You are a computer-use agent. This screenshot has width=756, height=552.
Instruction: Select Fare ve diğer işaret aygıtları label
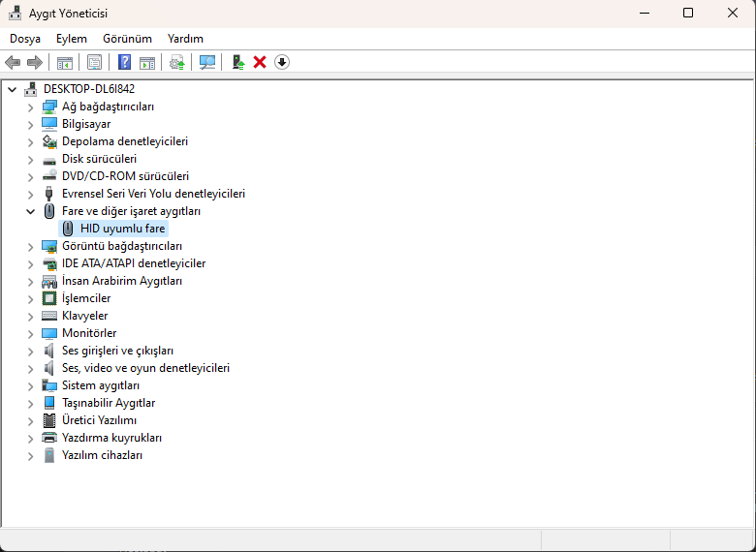(x=131, y=211)
